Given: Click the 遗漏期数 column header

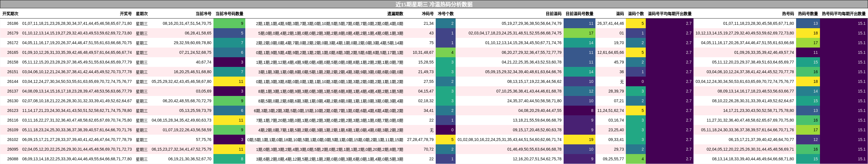Looking at the screenshot, I should coord(395,14).
